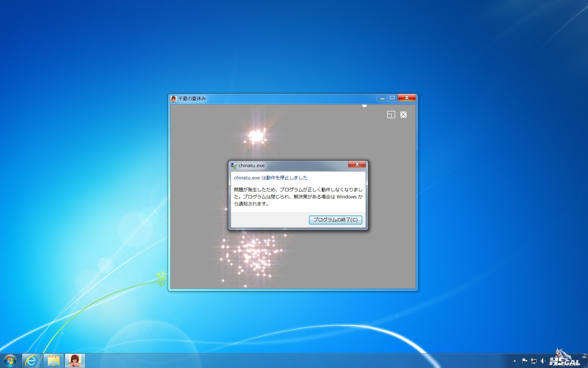Click the chinatu.exe dialog title icon
588x368 pixels.
tap(234, 166)
